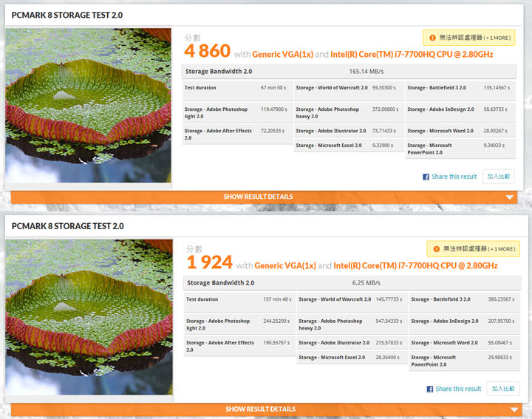The image size is (532, 419).
Task: Click '(+1 MORE)' in the 1924 result badge
Action: click(x=501, y=250)
